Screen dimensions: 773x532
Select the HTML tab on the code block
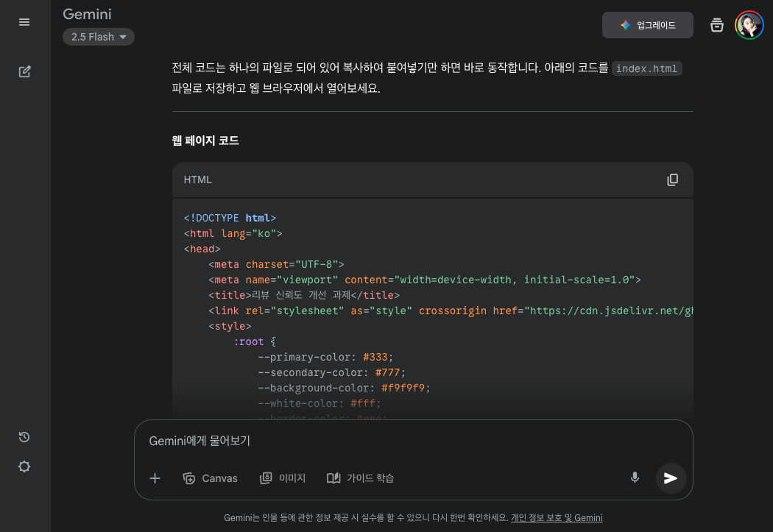199,179
